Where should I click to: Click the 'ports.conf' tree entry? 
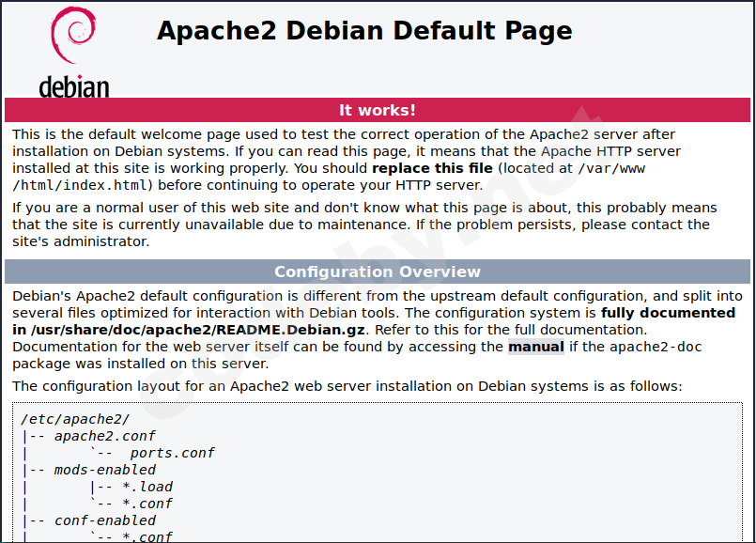tap(172, 454)
